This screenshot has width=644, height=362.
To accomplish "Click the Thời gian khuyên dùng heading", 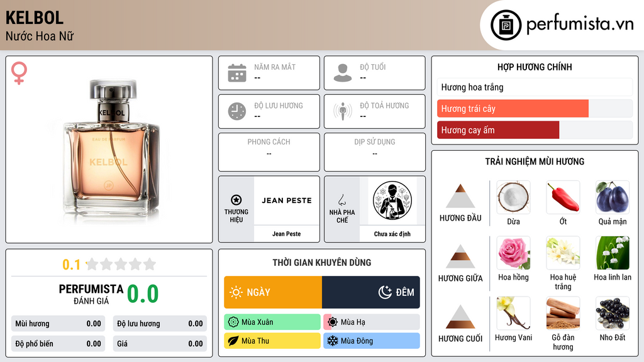I will point(322,262).
